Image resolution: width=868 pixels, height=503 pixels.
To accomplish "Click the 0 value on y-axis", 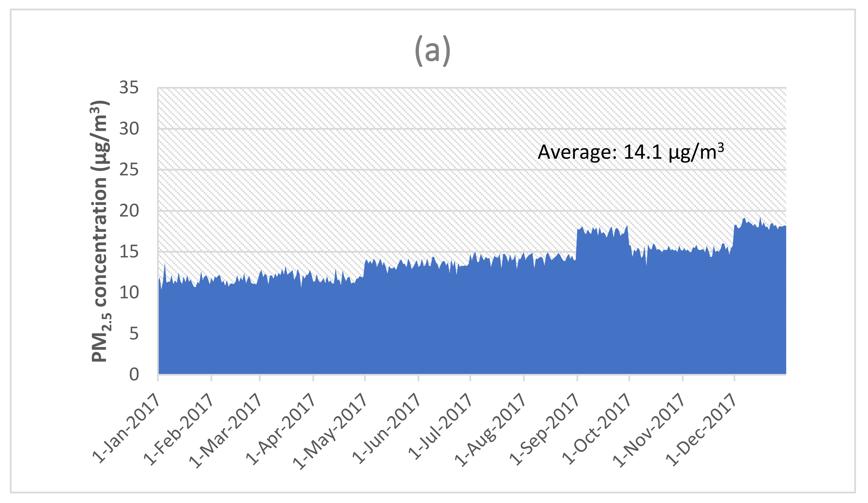I will coord(134,374).
